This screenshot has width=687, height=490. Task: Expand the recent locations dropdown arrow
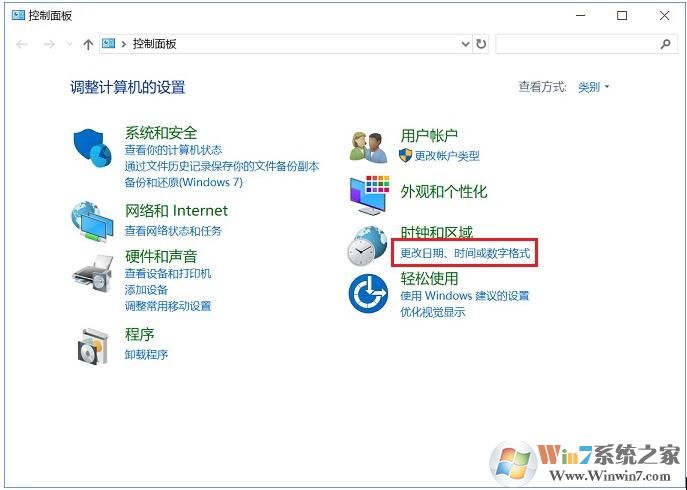point(69,44)
